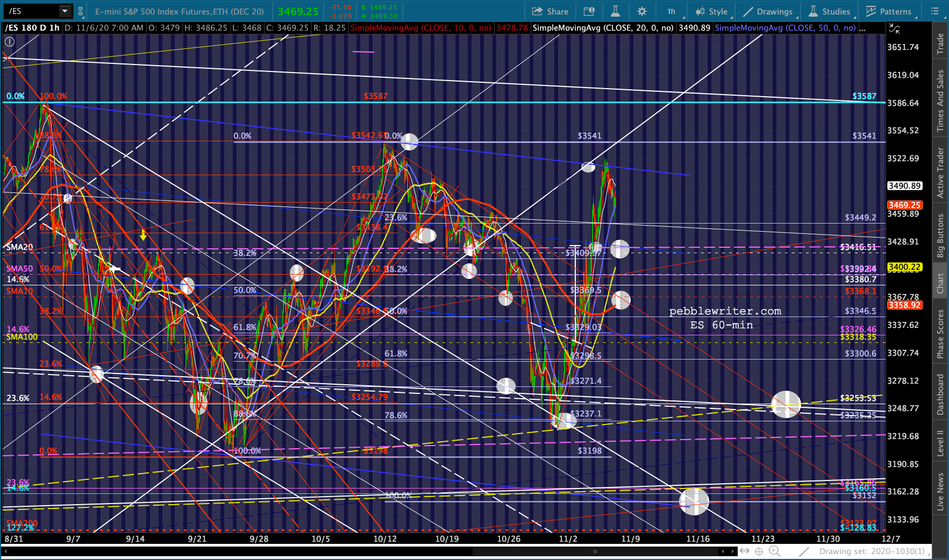Click the pebblewriter.com chart text note

pos(725,311)
